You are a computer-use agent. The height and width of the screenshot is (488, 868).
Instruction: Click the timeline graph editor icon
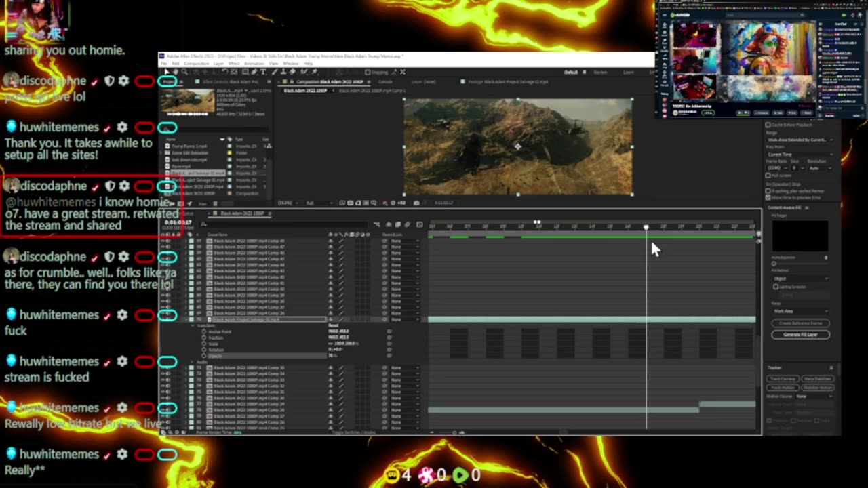click(x=419, y=224)
